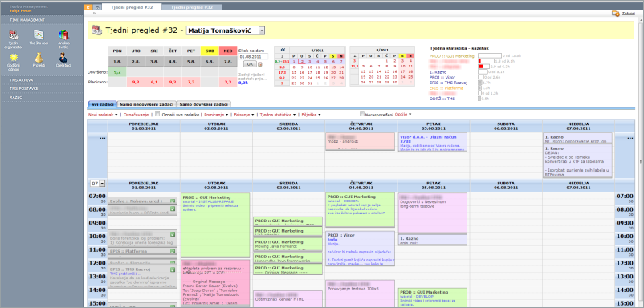This screenshot has height=308, width=644.
Task: Open the Godišnji odmori sun icon
Action: 14,57
